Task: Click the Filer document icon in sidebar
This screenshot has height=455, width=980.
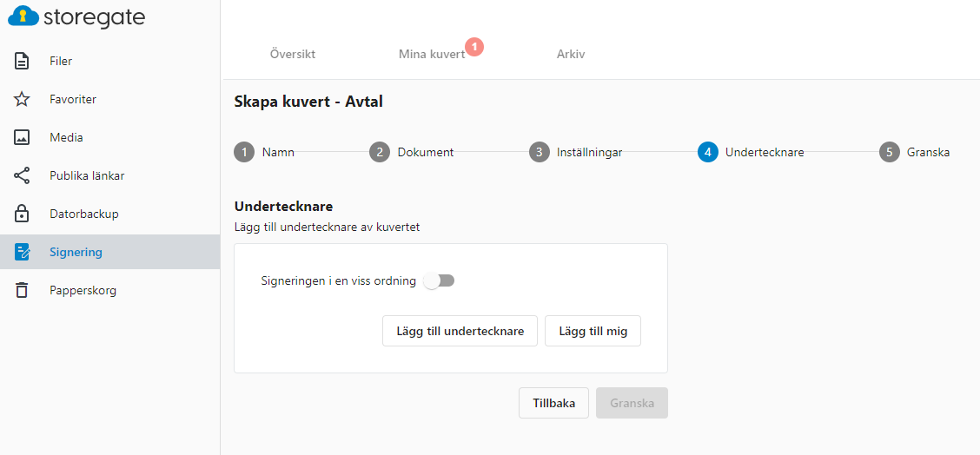Action: pyautogui.click(x=22, y=62)
